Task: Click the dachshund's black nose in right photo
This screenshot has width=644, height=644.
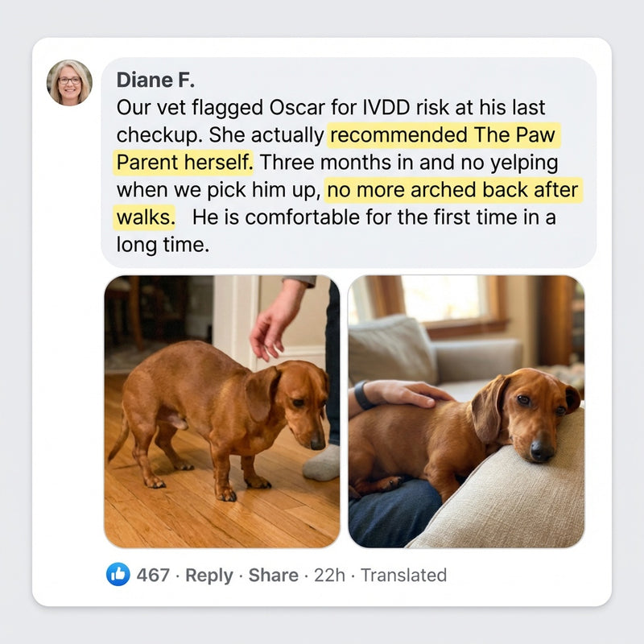Action: [541, 450]
